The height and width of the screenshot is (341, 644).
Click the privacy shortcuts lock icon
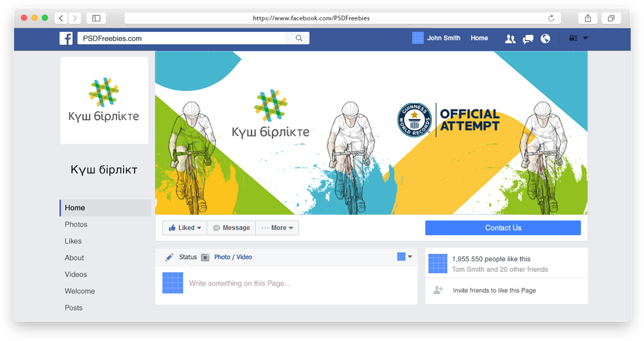pyautogui.click(x=573, y=39)
